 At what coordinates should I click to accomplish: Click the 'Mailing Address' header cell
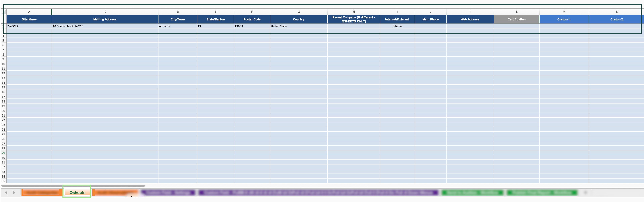click(105, 19)
